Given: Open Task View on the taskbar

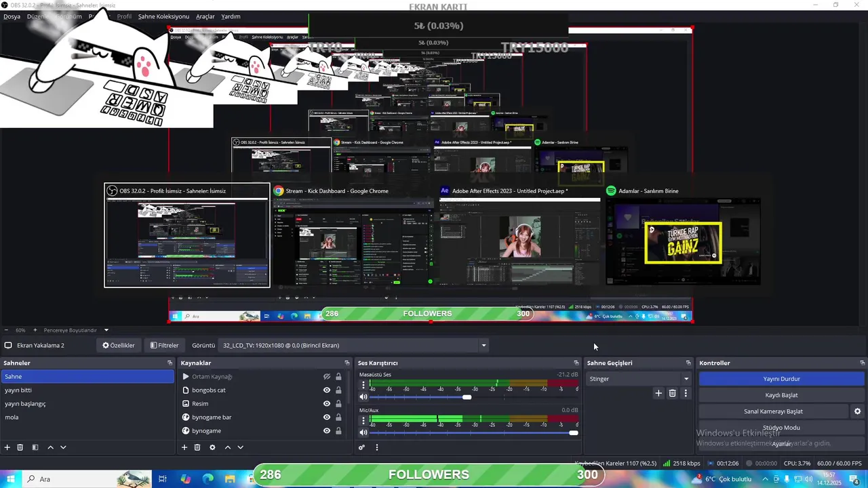Looking at the screenshot, I should tap(163, 479).
